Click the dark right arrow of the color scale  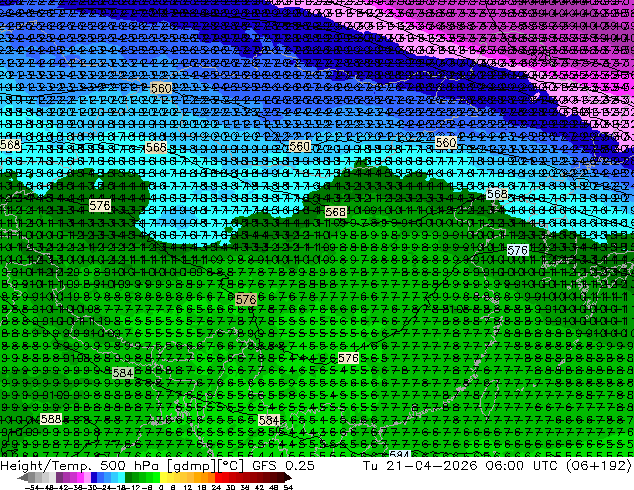click(288, 477)
